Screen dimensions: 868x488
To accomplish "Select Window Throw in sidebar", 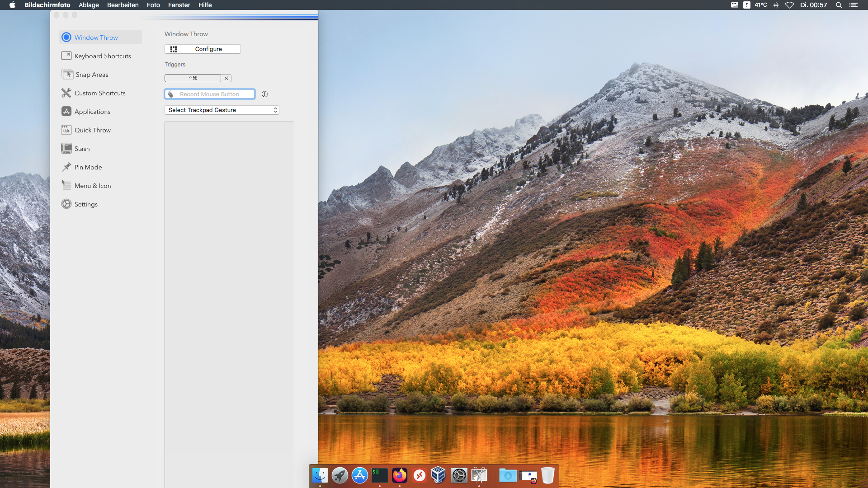I will (x=96, y=38).
